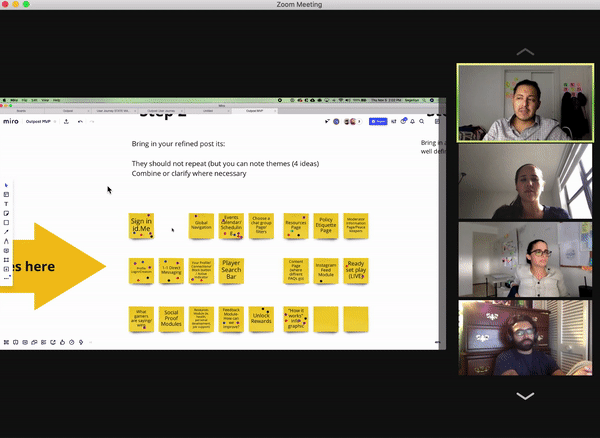Show previous participants with up chevron

click(525, 52)
